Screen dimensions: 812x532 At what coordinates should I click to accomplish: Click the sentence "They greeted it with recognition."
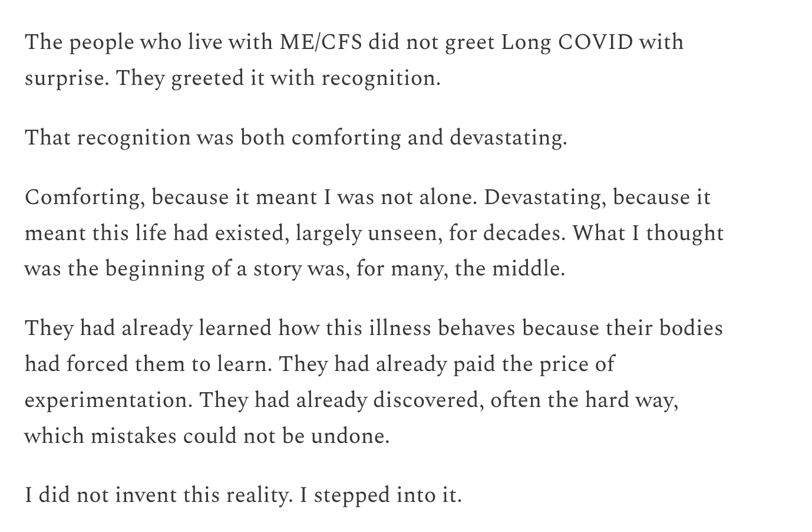pyautogui.click(x=278, y=78)
